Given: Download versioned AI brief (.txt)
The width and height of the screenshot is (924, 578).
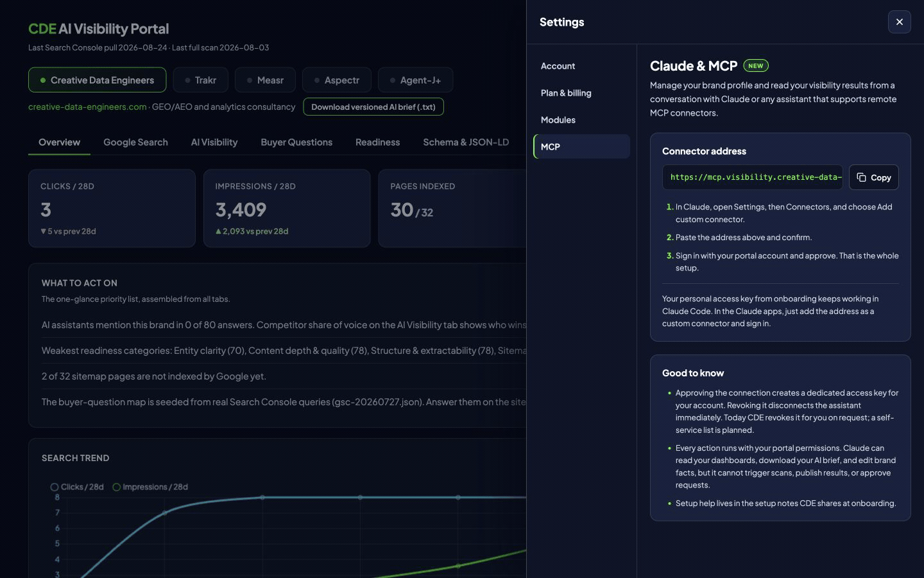Looking at the screenshot, I should 373,107.
